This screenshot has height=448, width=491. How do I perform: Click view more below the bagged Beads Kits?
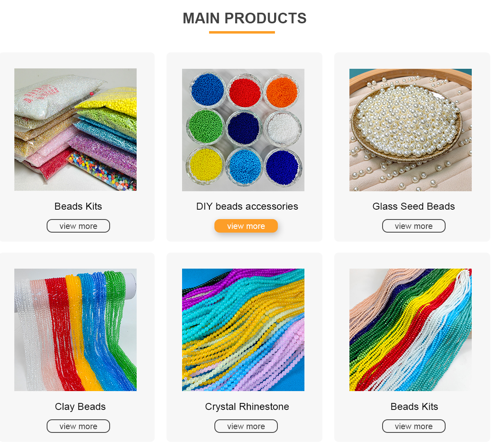[x=78, y=226]
